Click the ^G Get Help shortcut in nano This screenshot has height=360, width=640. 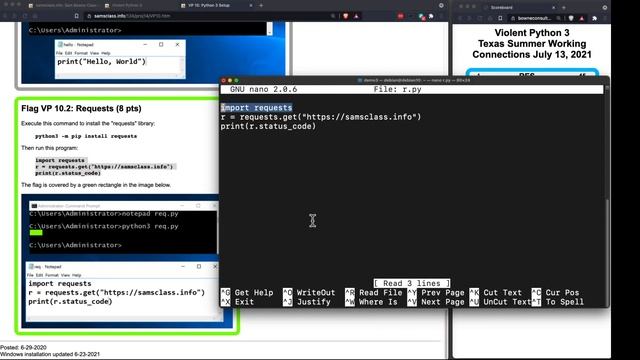(247, 293)
